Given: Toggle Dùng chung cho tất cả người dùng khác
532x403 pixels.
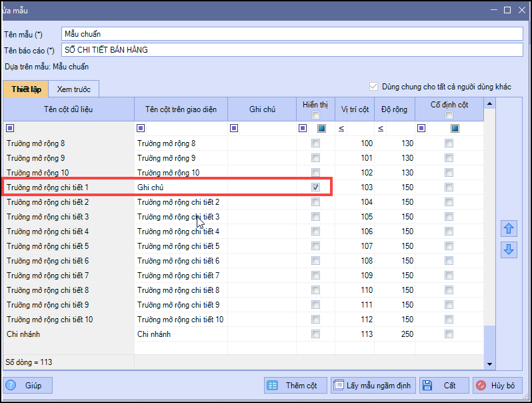Looking at the screenshot, I should point(373,87).
